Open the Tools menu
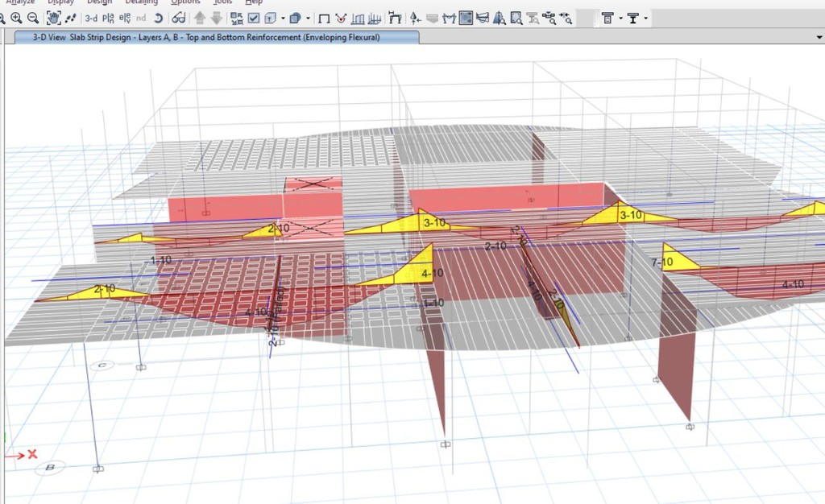The image size is (825, 504). pos(223,2)
